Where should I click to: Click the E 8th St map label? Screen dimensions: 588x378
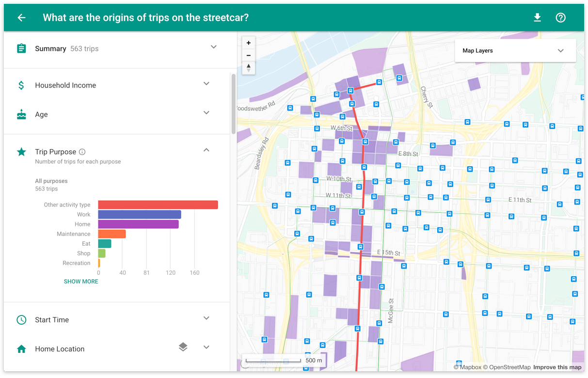click(408, 154)
